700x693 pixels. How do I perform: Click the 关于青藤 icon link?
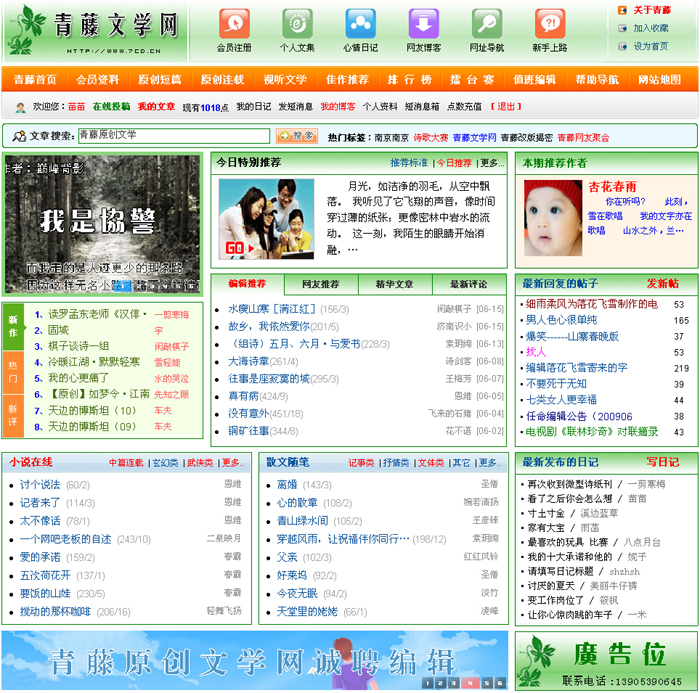click(x=622, y=10)
